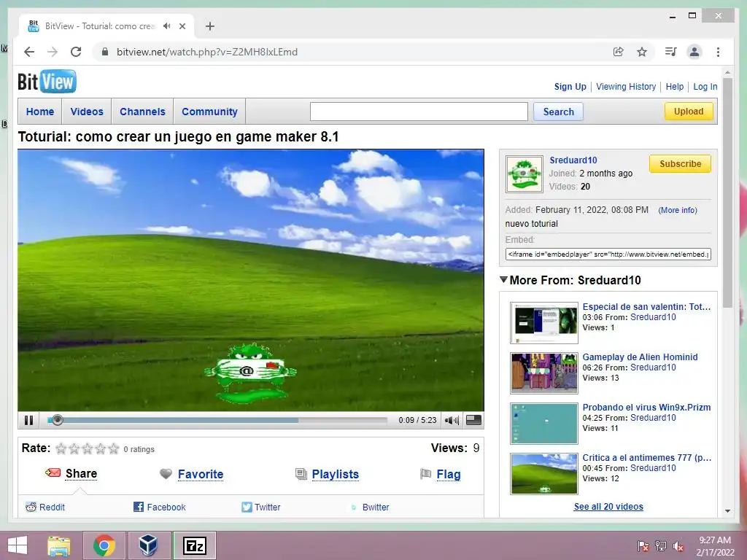Image resolution: width=747 pixels, height=560 pixels.
Task: Open Windows Start menu
Action: [18, 545]
